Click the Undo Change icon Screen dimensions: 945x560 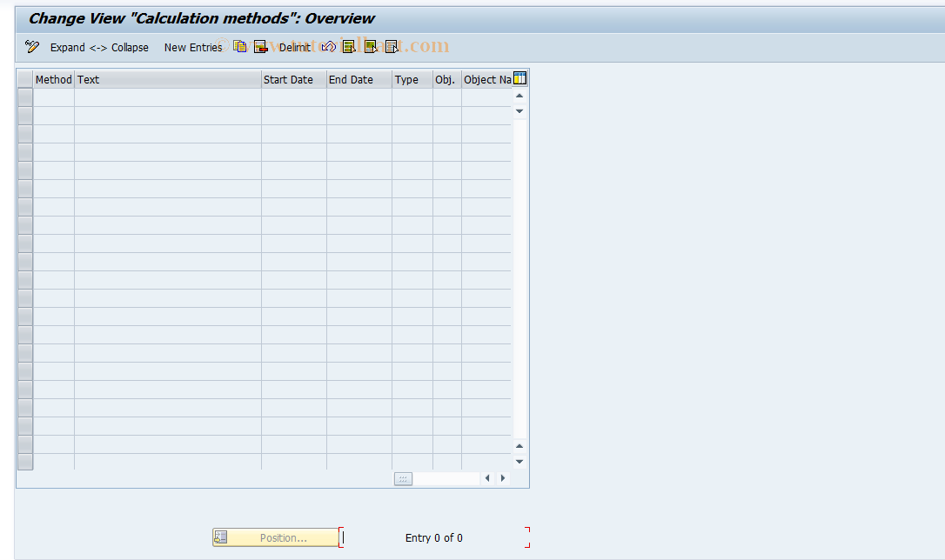[328, 47]
